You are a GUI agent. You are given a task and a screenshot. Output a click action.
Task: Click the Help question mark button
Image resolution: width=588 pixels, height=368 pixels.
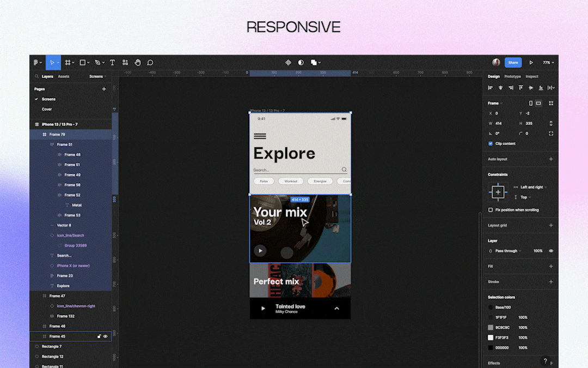click(x=545, y=360)
